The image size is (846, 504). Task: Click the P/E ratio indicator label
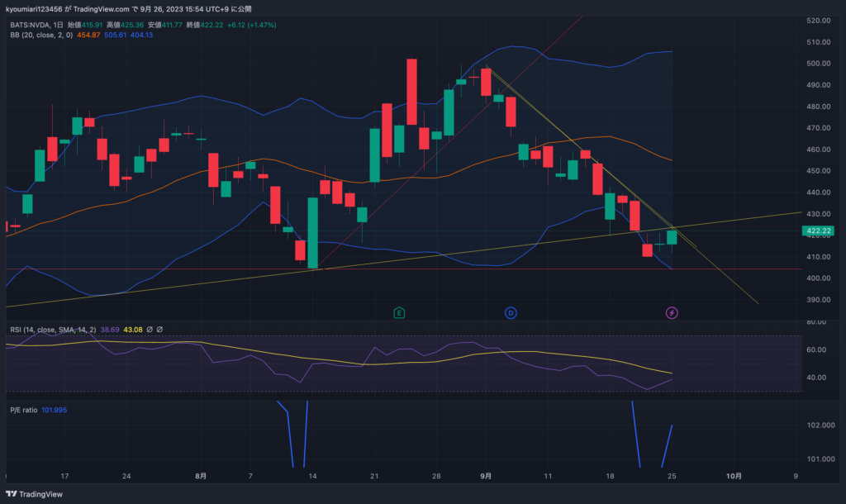click(x=24, y=410)
